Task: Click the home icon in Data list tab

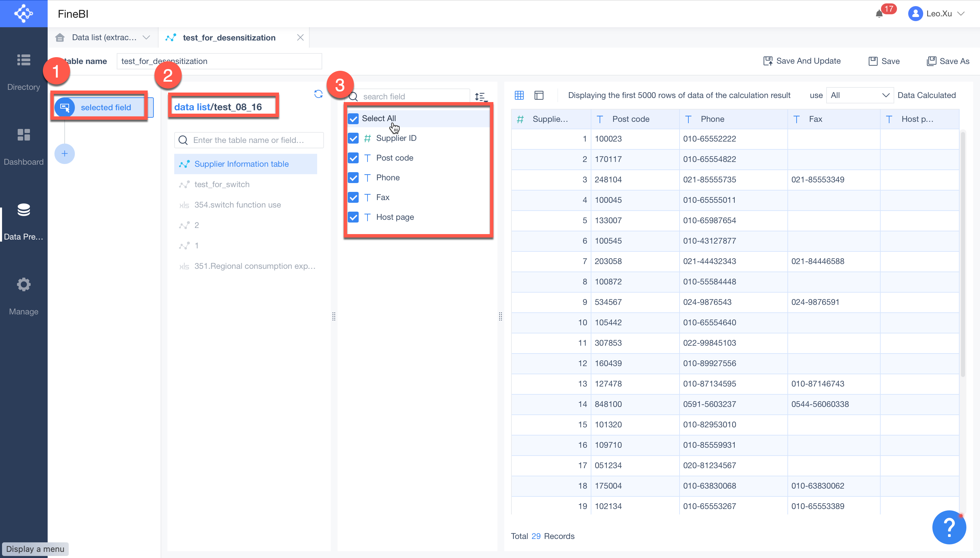Action: [60, 37]
